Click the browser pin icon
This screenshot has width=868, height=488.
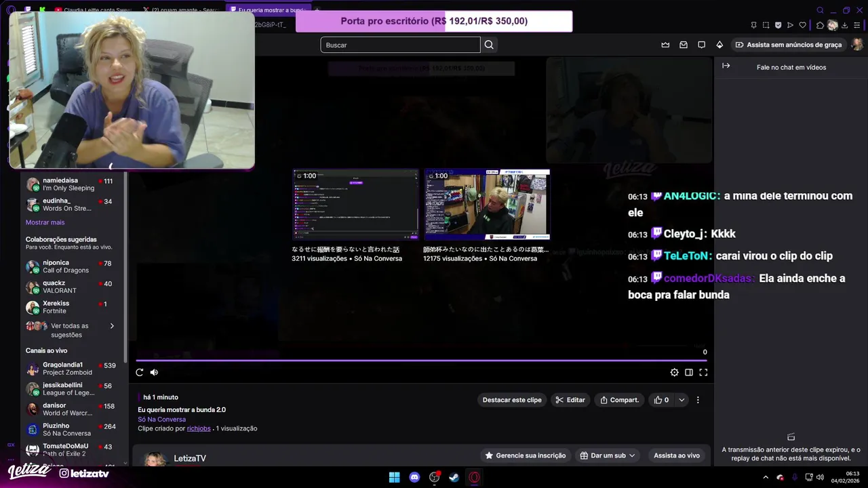click(x=754, y=25)
